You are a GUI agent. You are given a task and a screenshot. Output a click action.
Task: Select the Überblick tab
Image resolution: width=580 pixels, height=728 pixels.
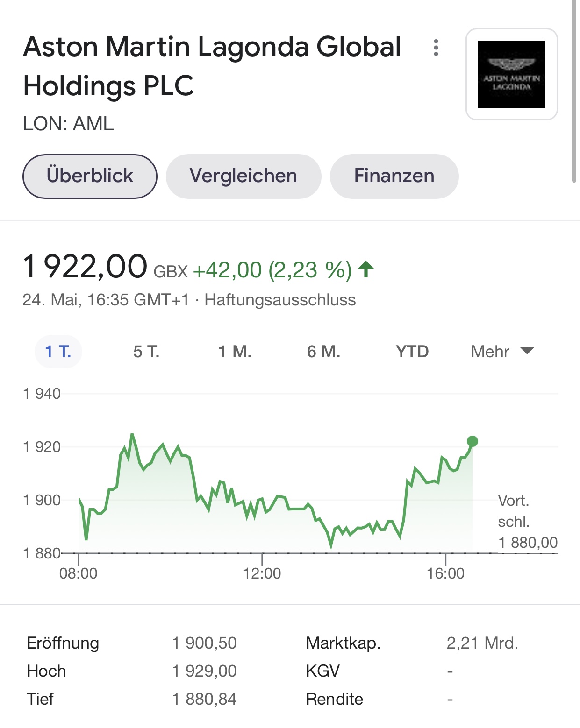tap(90, 176)
